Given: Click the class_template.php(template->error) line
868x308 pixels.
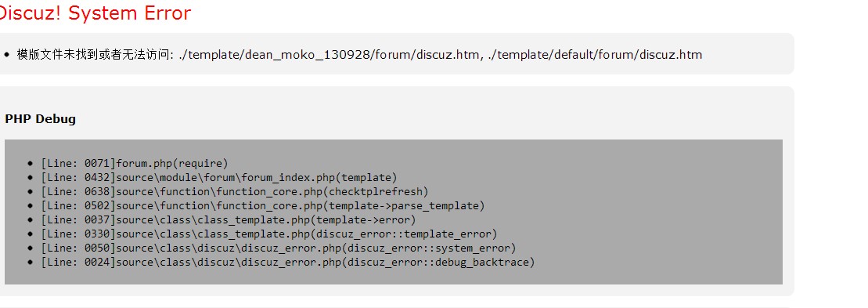Looking at the screenshot, I should (228, 220).
